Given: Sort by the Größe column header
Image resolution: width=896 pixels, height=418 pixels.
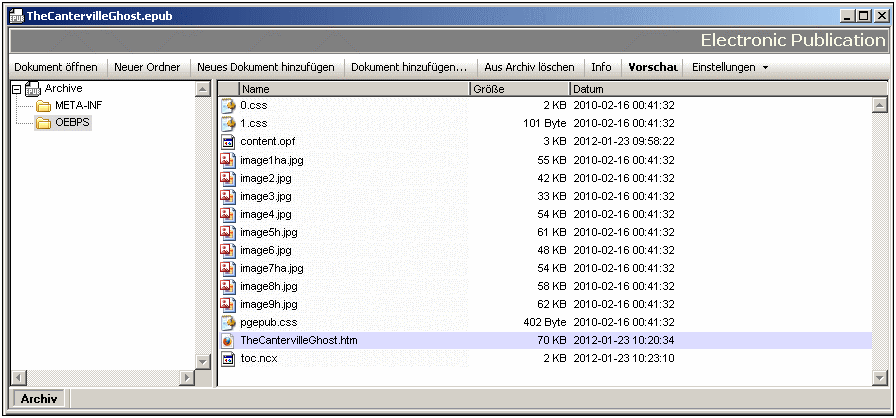Looking at the screenshot, I should pos(519,89).
